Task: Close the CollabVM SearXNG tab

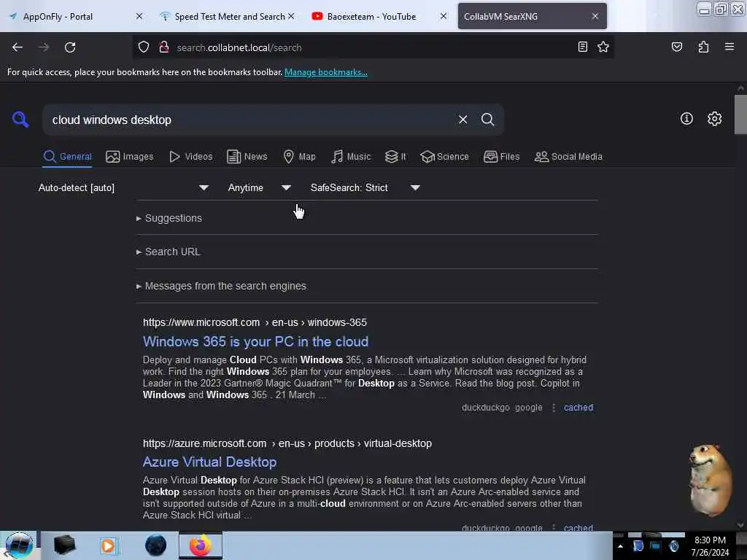Action: pos(595,16)
